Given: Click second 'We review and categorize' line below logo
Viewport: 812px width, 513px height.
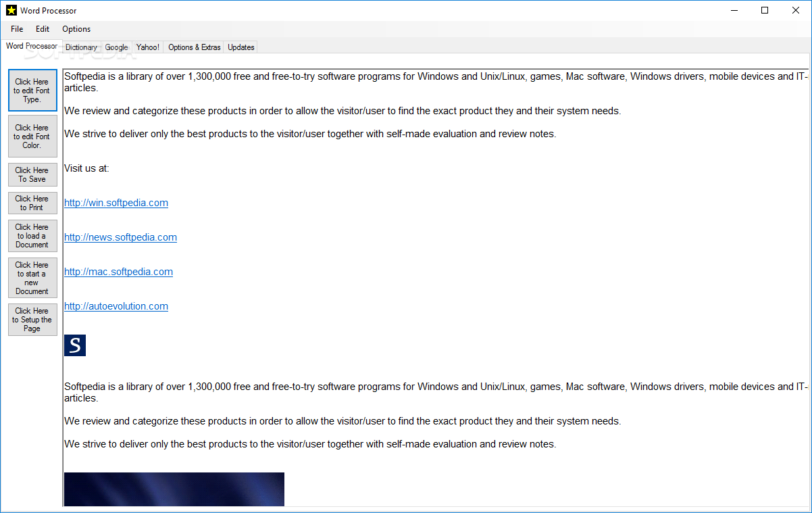Looking at the screenshot, I should (342, 421).
